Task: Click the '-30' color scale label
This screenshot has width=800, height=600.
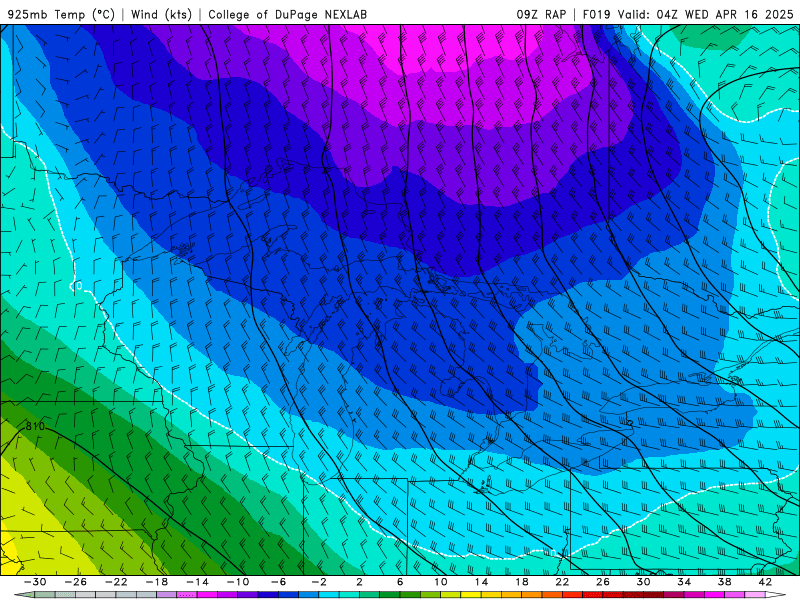Action: (35, 582)
